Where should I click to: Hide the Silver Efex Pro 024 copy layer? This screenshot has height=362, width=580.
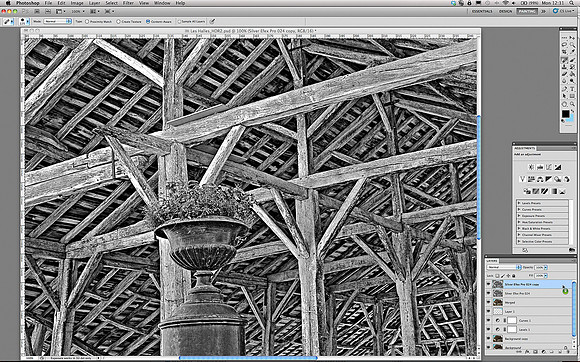coord(488,284)
